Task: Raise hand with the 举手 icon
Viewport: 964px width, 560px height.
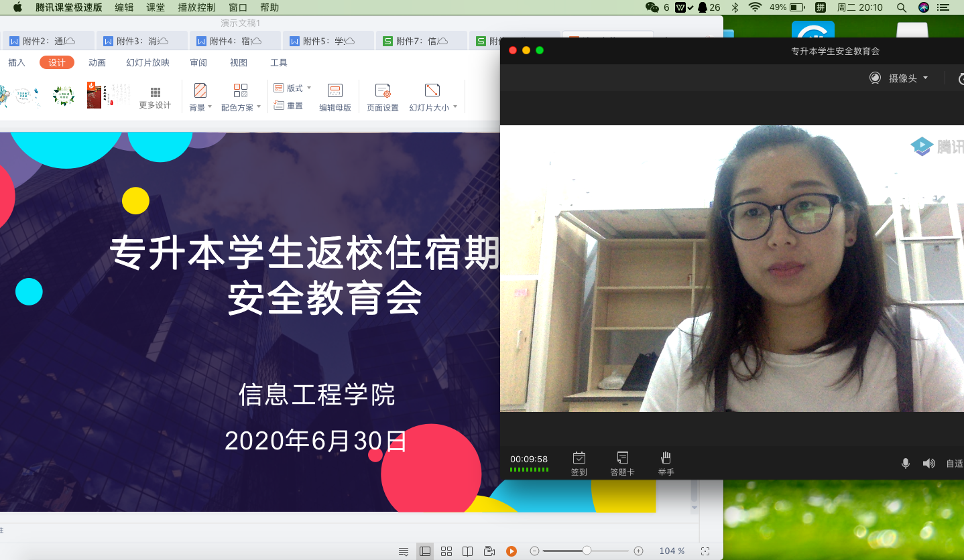Action: (x=666, y=458)
